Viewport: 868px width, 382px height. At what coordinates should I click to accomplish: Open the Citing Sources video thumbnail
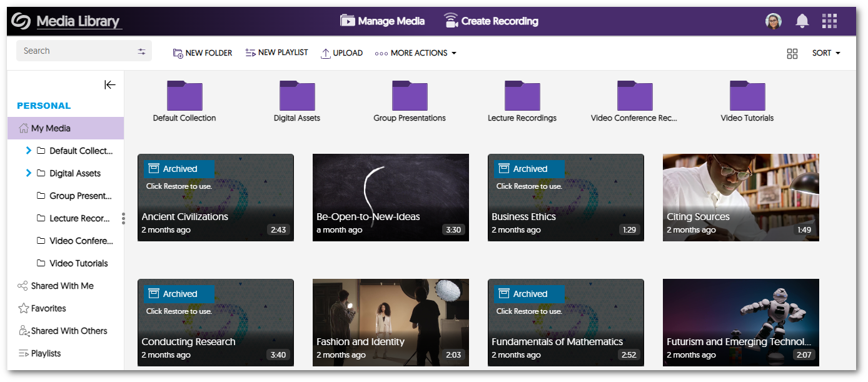point(740,197)
